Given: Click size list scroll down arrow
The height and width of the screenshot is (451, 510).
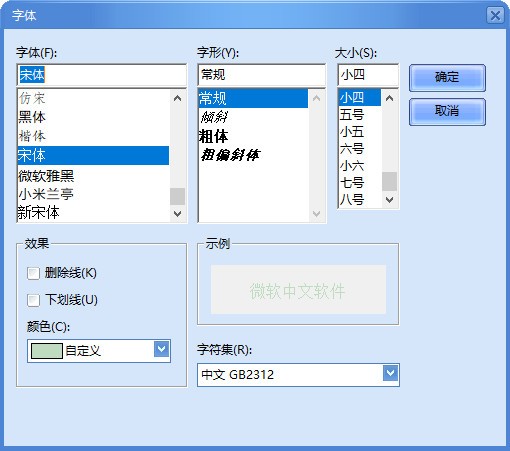Looking at the screenshot, I should [389, 200].
